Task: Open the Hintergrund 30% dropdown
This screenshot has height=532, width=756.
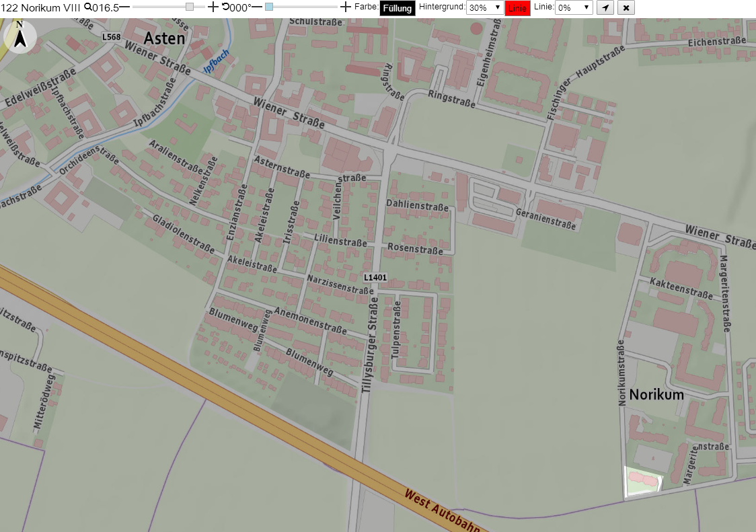Action: coord(484,7)
